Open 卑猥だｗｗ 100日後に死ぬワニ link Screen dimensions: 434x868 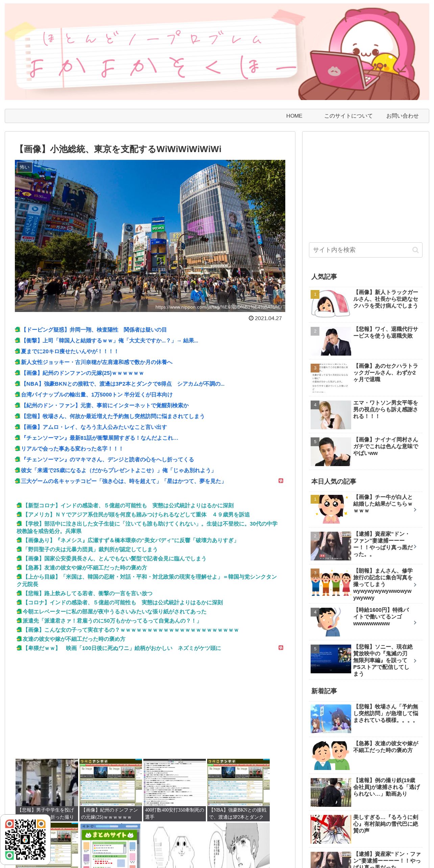pyautogui.click(x=122, y=648)
